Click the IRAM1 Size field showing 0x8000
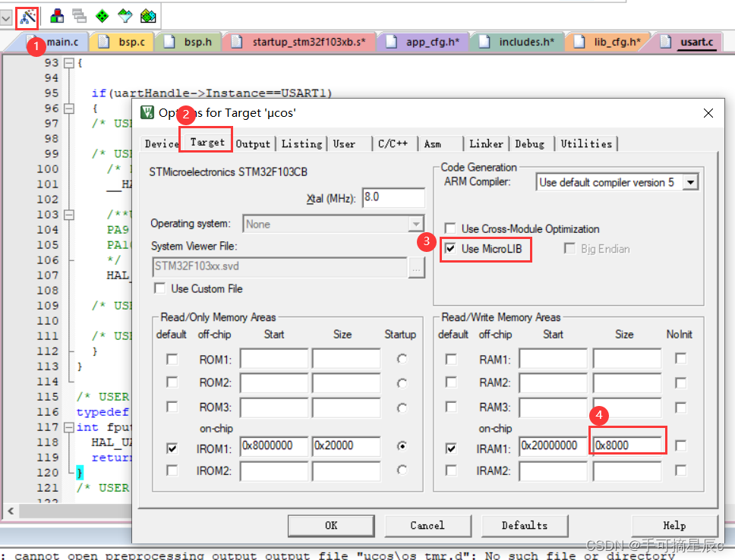 click(x=627, y=445)
